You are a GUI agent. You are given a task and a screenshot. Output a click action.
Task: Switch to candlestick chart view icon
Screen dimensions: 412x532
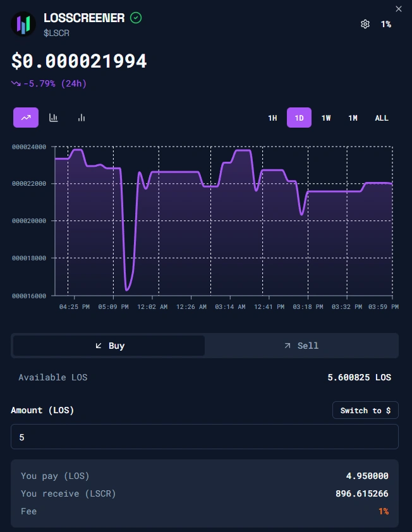82,118
